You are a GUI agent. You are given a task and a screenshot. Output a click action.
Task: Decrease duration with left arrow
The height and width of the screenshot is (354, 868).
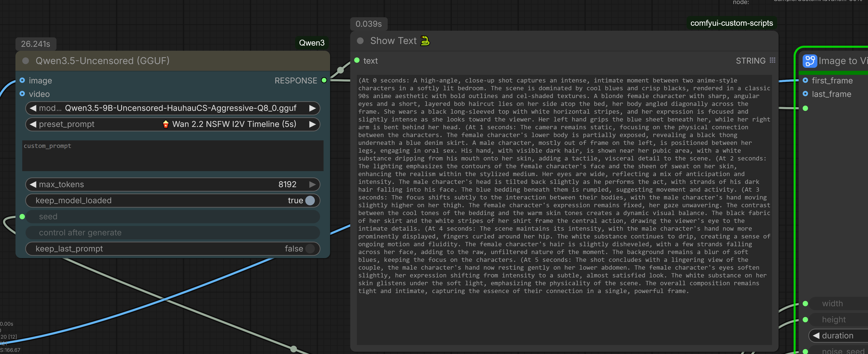pos(816,336)
